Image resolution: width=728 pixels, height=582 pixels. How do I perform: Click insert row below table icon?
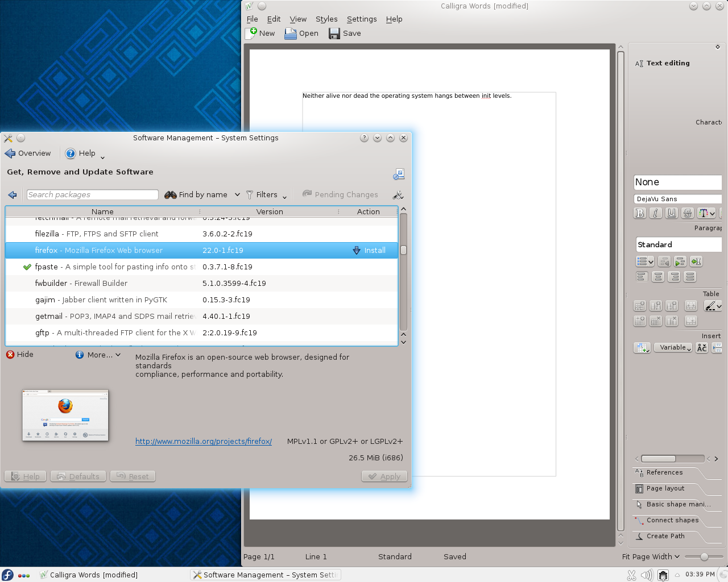[x=640, y=321]
